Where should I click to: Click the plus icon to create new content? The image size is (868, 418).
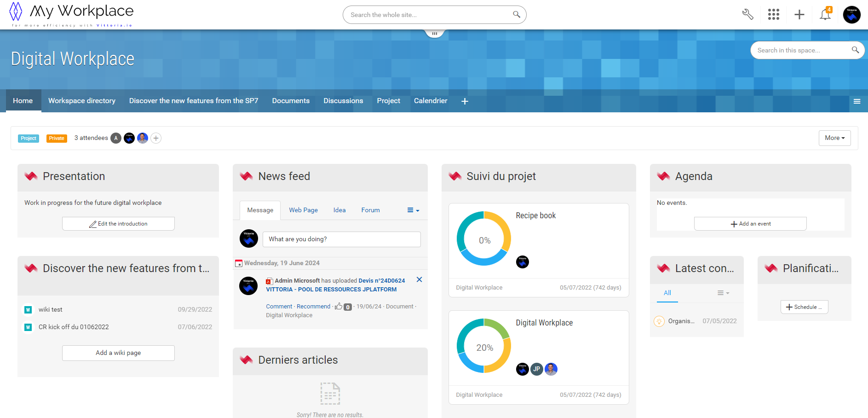(x=799, y=14)
